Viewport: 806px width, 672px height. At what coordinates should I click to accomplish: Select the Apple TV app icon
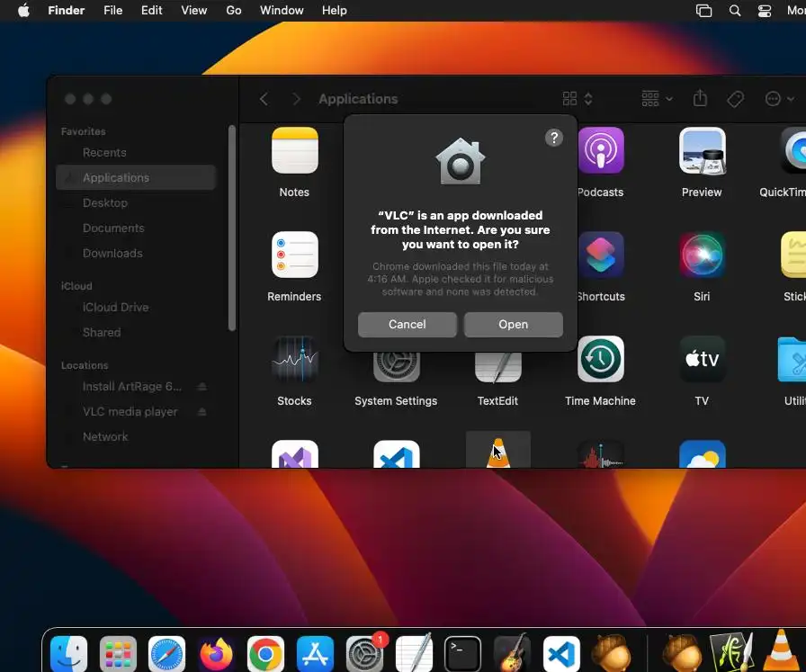703,359
